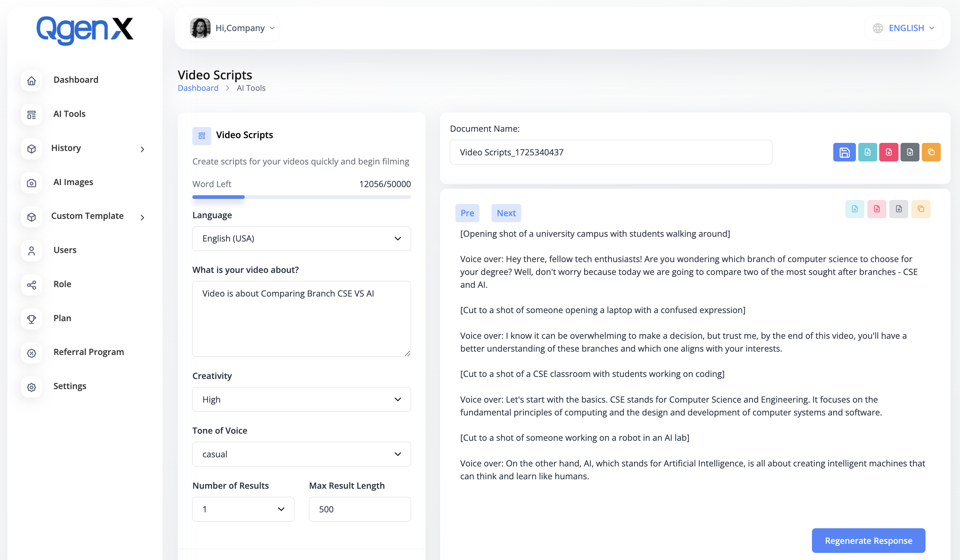Click the light teal download icon above script

pyautogui.click(x=855, y=209)
